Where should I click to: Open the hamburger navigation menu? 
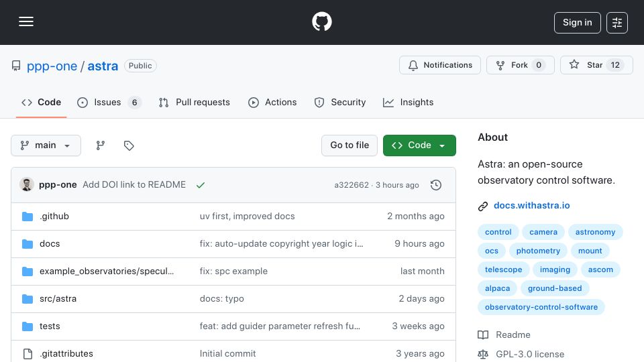tap(26, 21)
